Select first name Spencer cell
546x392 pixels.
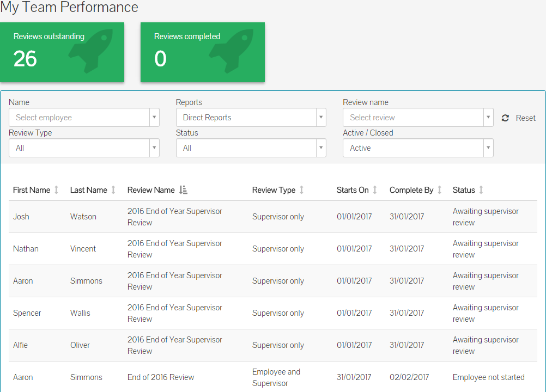[27, 313]
